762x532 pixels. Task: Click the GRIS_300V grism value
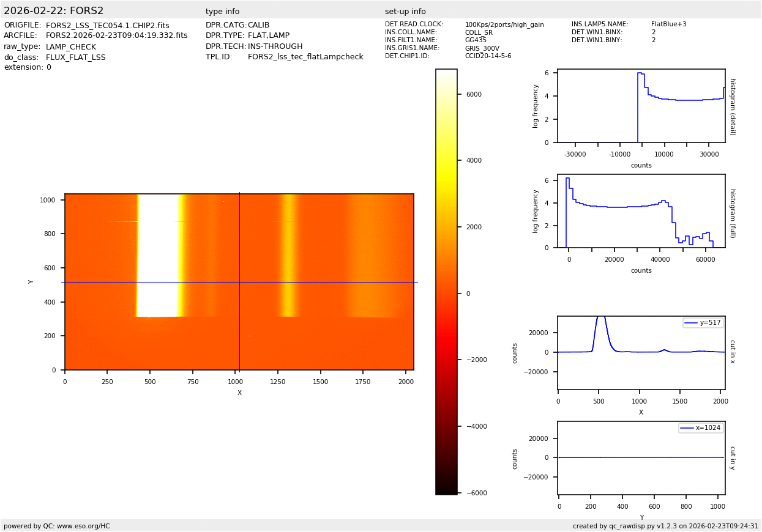pyautogui.click(x=482, y=48)
